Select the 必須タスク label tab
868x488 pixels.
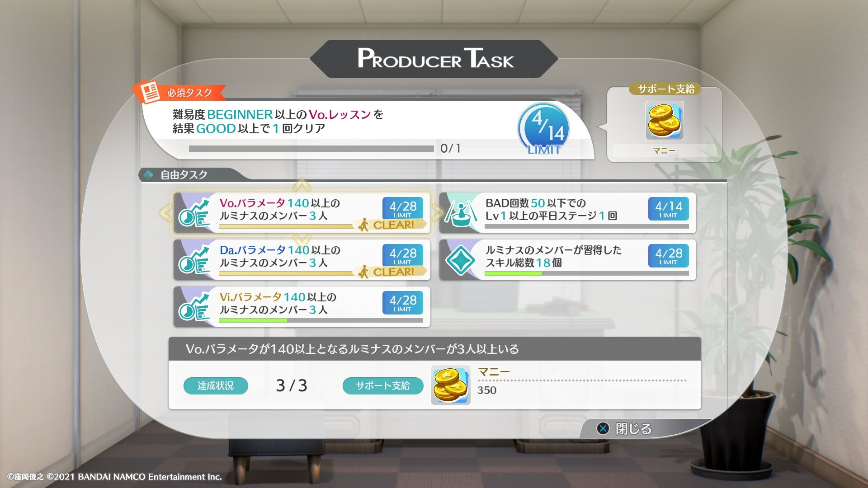point(189,93)
